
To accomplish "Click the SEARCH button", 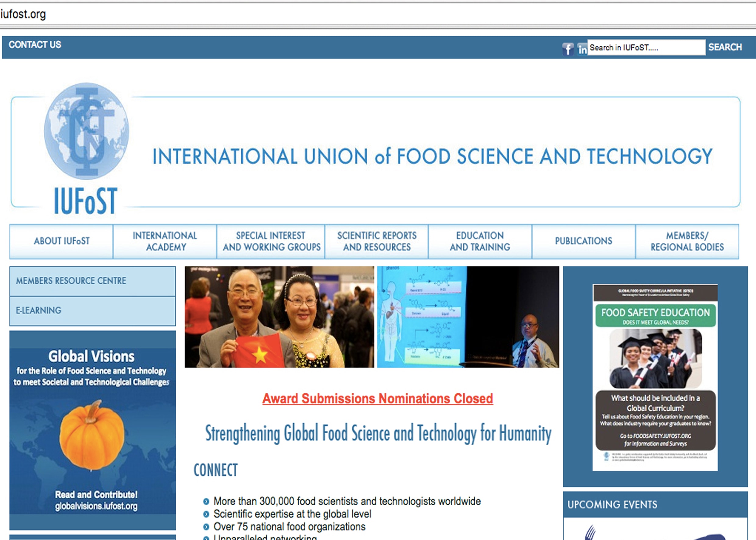I will [x=725, y=47].
